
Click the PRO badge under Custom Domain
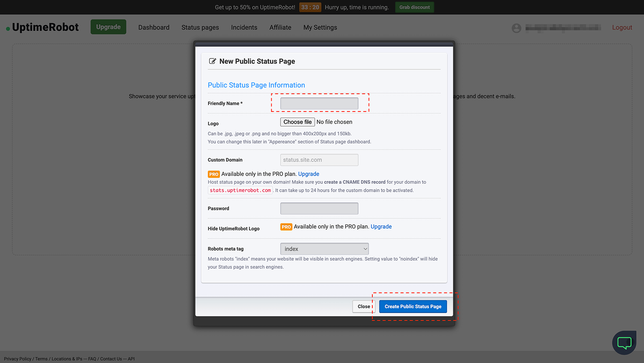(214, 174)
